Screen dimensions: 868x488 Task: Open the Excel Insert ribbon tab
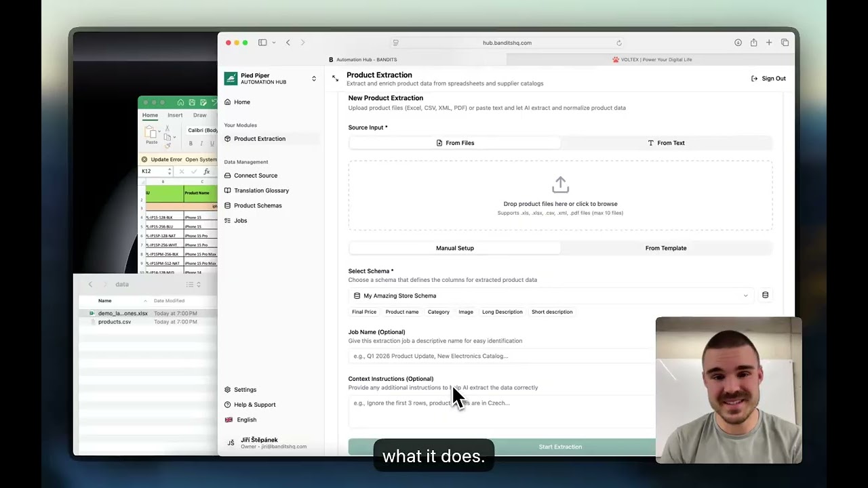point(175,115)
